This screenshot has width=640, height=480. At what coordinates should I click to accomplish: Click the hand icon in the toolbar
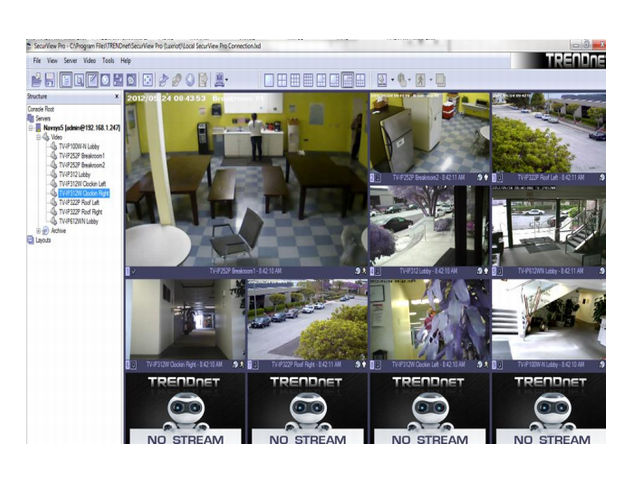[x=402, y=80]
